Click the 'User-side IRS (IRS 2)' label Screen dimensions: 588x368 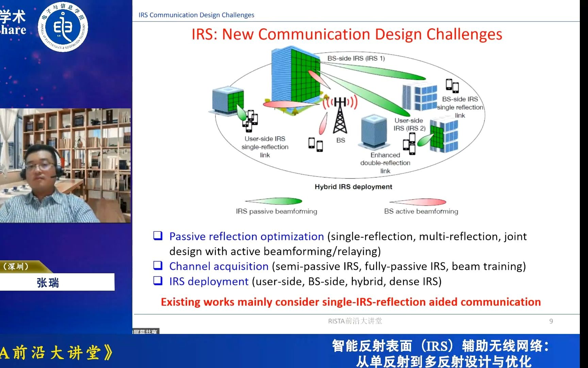409,124
